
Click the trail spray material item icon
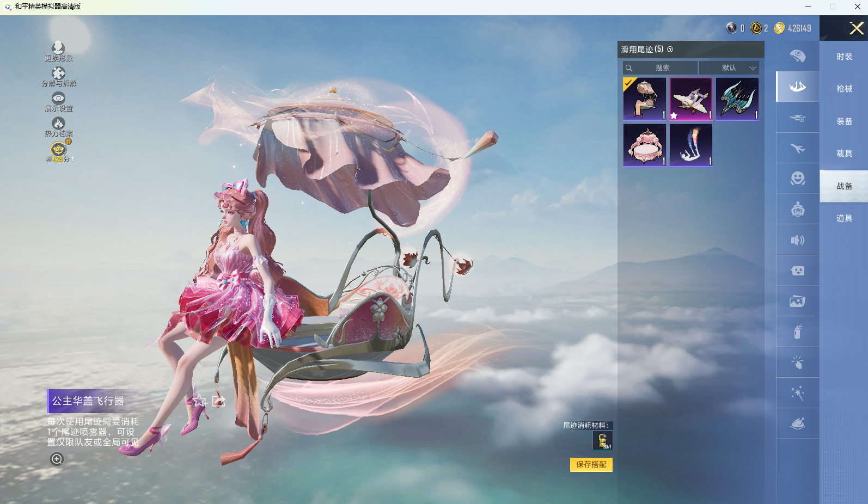603,440
